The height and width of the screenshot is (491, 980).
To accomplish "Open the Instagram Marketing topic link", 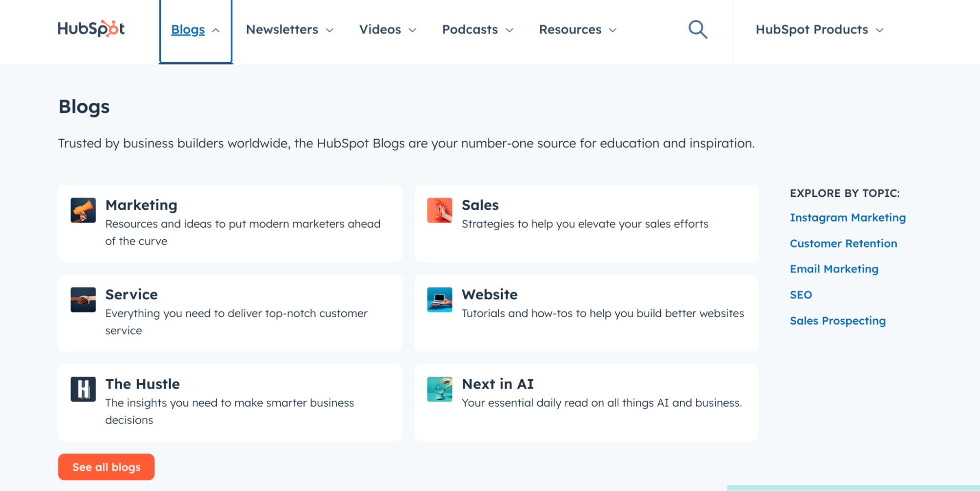I will [848, 218].
